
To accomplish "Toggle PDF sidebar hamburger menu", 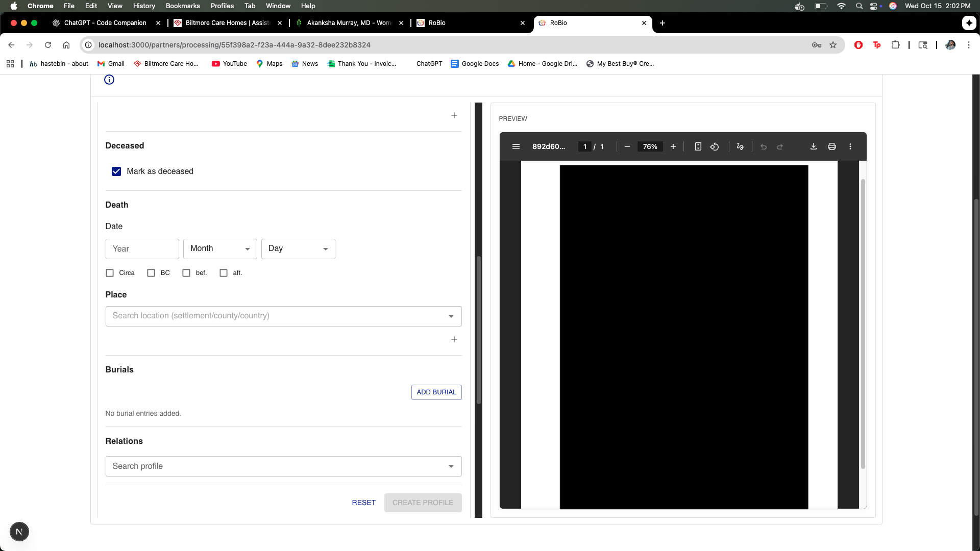I will pyautogui.click(x=516, y=146).
